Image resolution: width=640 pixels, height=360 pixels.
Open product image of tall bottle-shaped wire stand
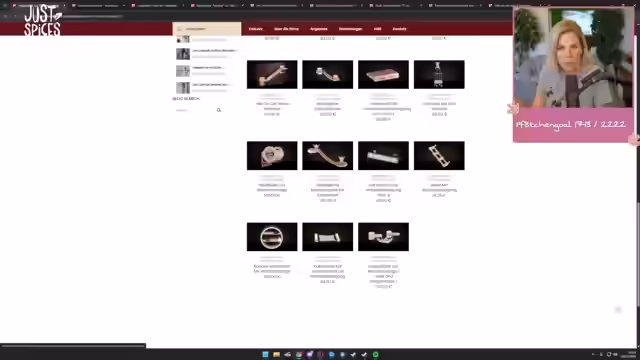click(439, 74)
